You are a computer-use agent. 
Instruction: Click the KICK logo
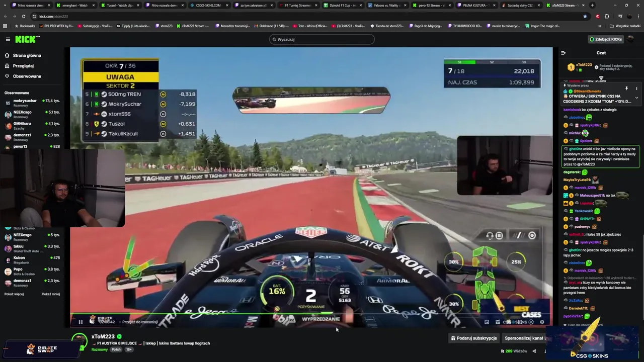(27, 39)
